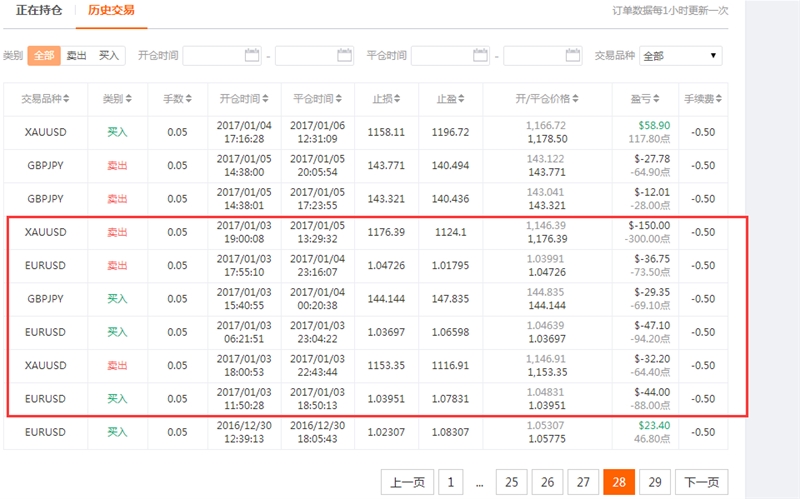Select loss value $-47.10
This screenshot has height=499, width=800.
652,326
